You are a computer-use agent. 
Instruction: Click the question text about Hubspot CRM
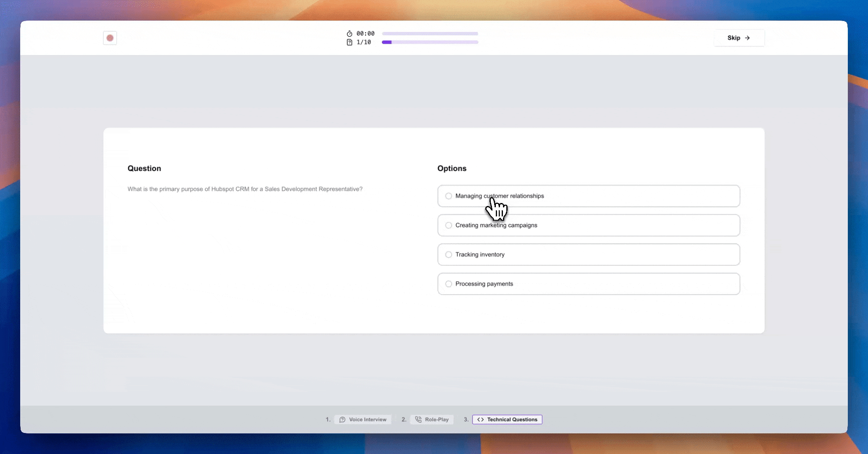click(245, 189)
